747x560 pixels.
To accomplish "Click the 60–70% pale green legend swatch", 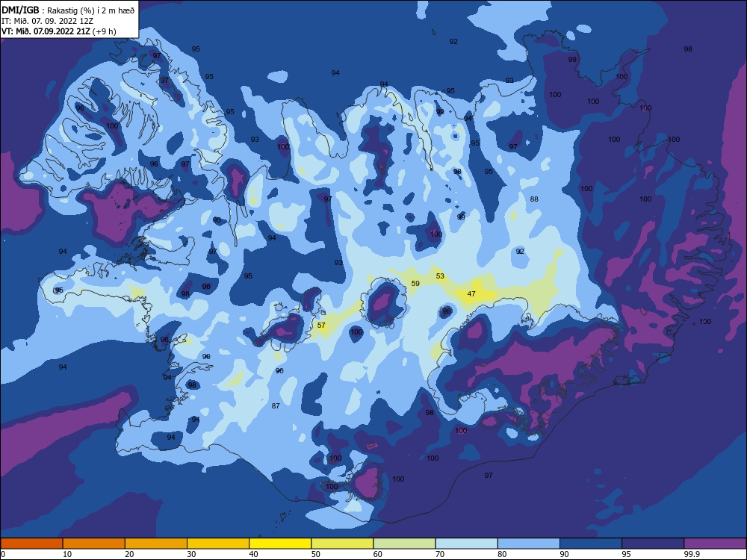I will coord(404,544).
